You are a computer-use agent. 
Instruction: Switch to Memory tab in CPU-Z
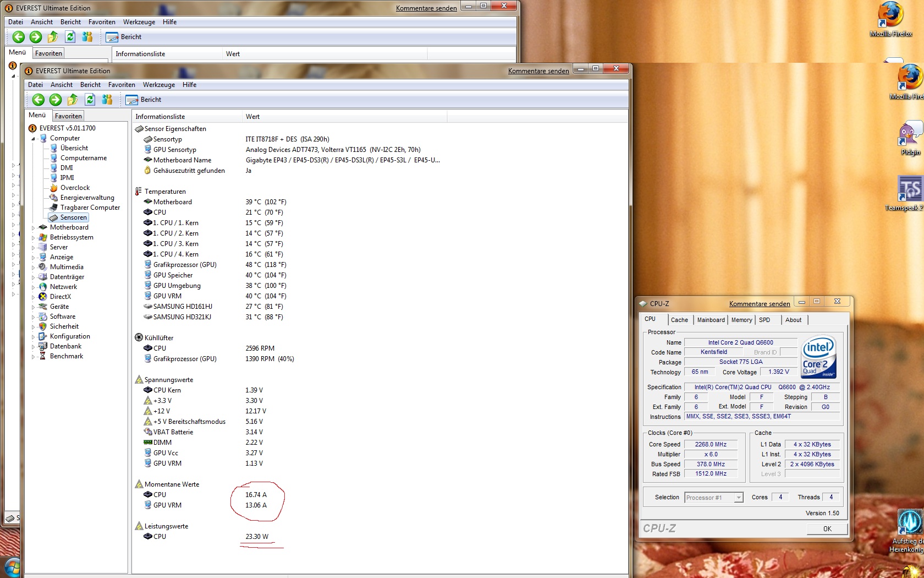(741, 320)
